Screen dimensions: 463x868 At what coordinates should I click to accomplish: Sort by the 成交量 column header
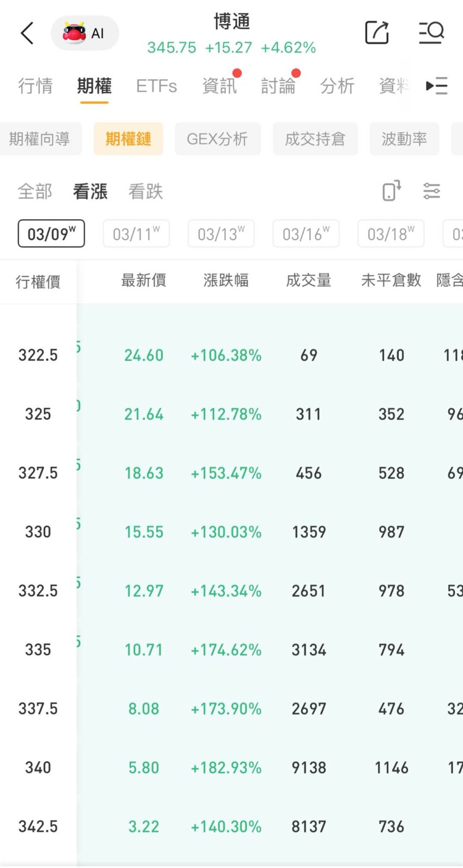tap(309, 281)
